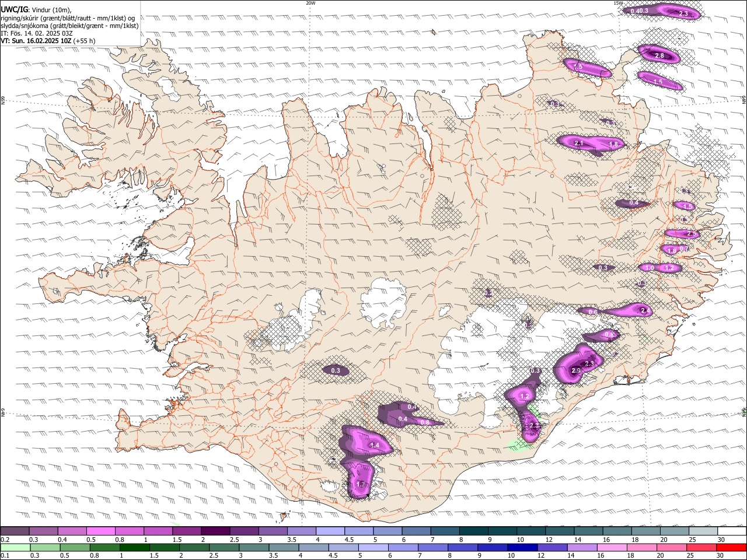Click the 1.4 snowfall value on the map
Image resolution: width=747 pixels, height=560 pixels.
click(375, 446)
